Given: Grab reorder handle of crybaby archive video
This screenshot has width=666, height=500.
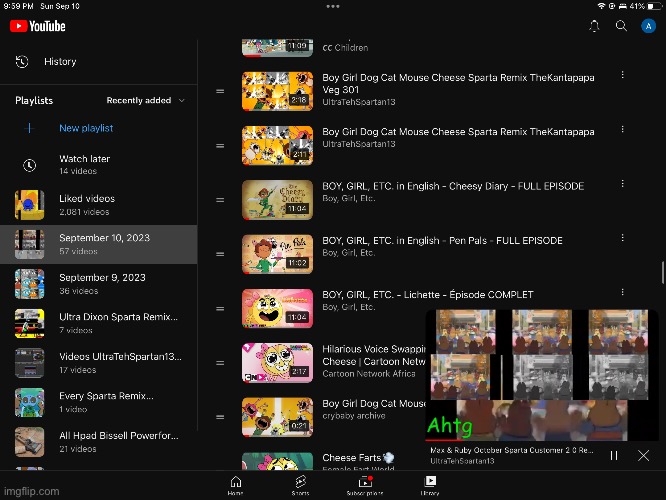Looking at the screenshot, I should click(x=220, y=417).
